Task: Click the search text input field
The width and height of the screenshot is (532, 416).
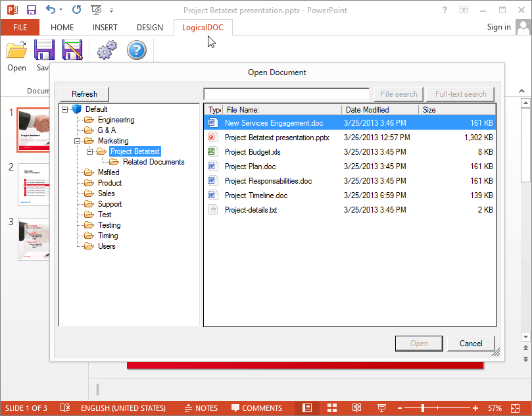Action: click(x=286, y=94)
